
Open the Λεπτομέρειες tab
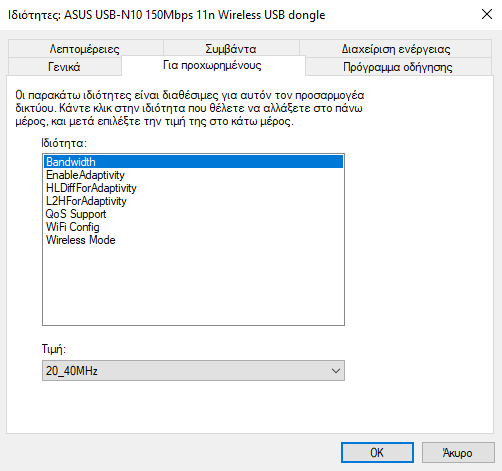tap(85, 49)
